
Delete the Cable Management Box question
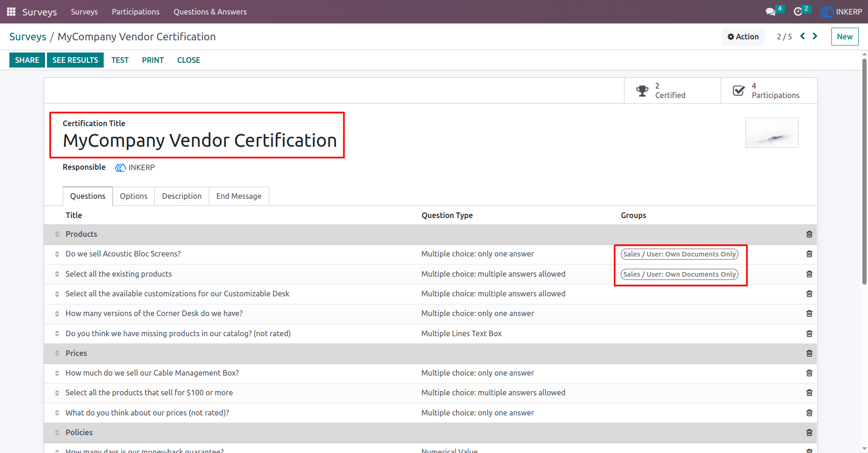tap(809, 373)
